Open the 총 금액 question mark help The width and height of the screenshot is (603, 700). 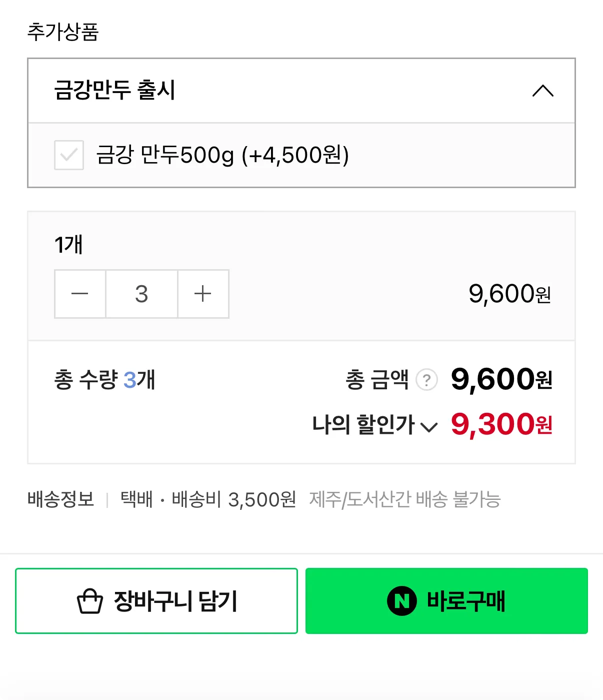[x=426, y=380]
